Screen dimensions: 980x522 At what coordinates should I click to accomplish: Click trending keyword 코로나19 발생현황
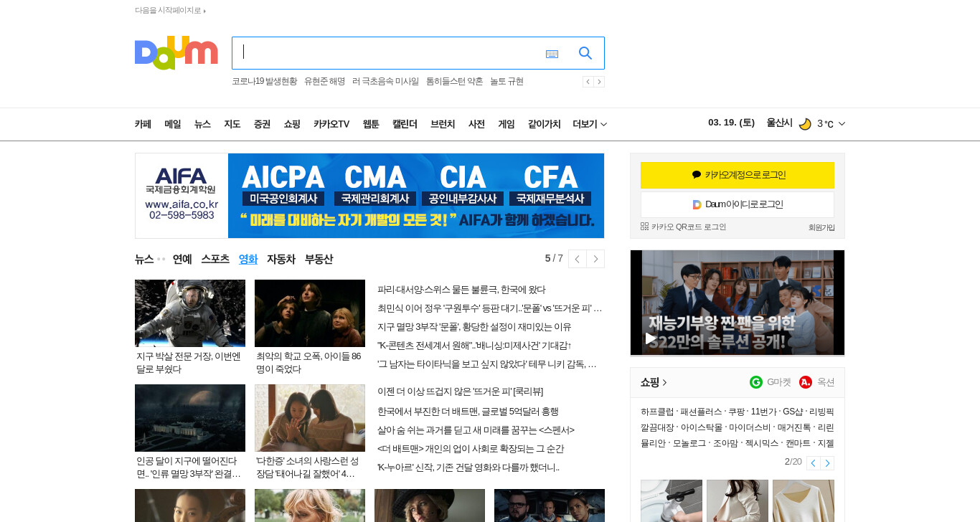[x=264, y=82]
